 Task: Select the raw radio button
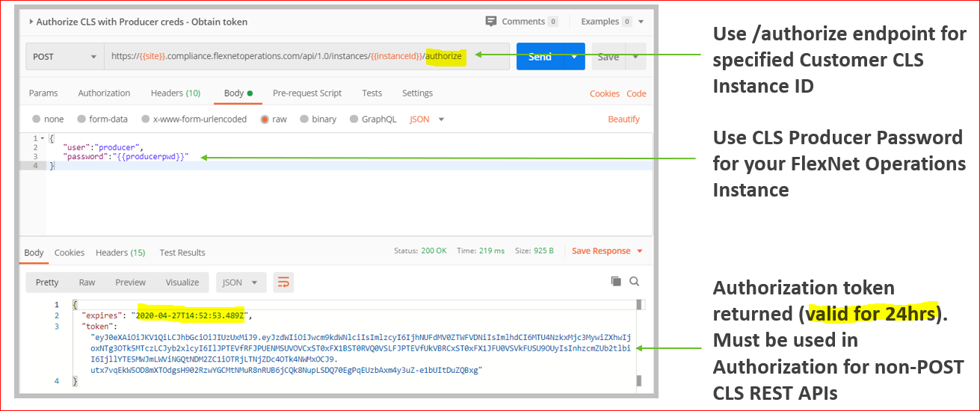[x=264, y=120]
